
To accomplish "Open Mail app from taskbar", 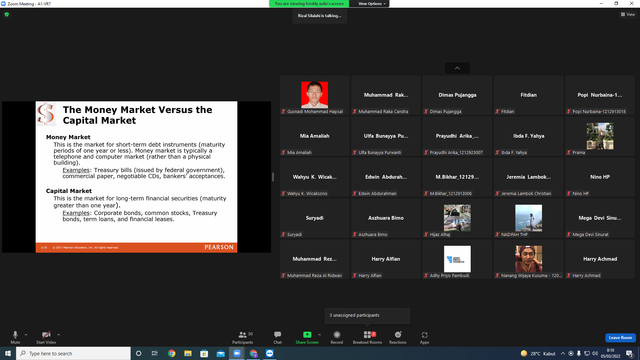I will pyautogui.click(x=220, y=353).
